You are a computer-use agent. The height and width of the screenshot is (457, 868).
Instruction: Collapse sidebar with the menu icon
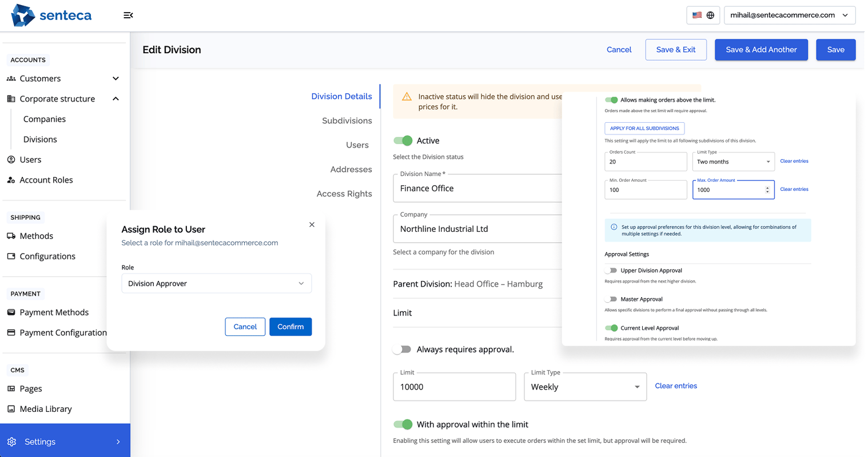click(x=128, y=15)
